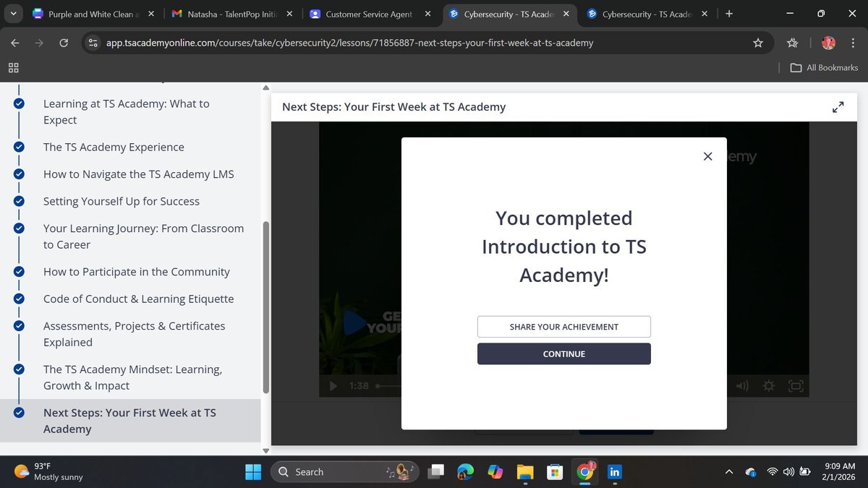The width and height of the screenshot is (868, 488).
Task: Select 'Next Steps: Your First Week' lesson
Action: point(129,421)
